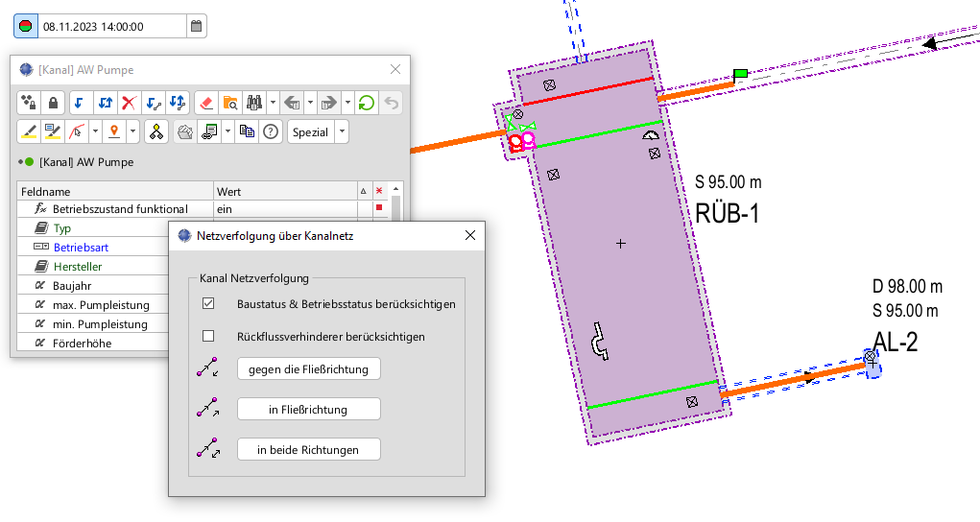
Task: Close the [Kanal] AW Pumpe window
Action: coord(395,69)
